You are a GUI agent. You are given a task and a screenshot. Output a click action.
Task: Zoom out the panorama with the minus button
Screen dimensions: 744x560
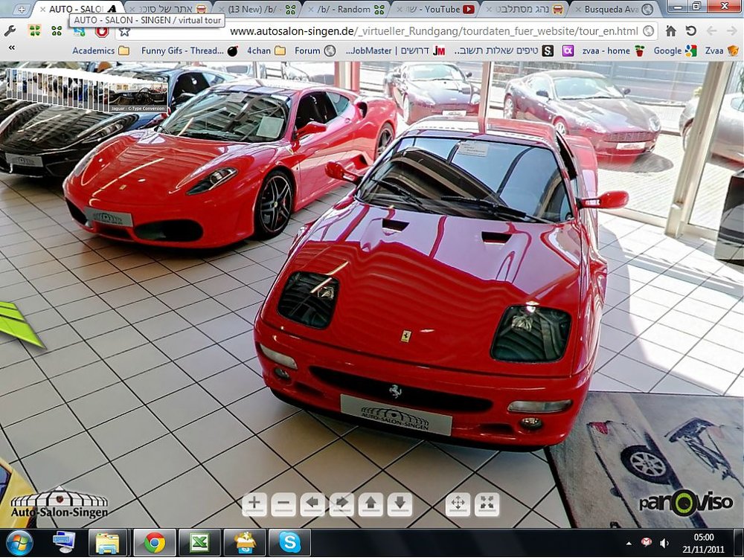(283, 504)
